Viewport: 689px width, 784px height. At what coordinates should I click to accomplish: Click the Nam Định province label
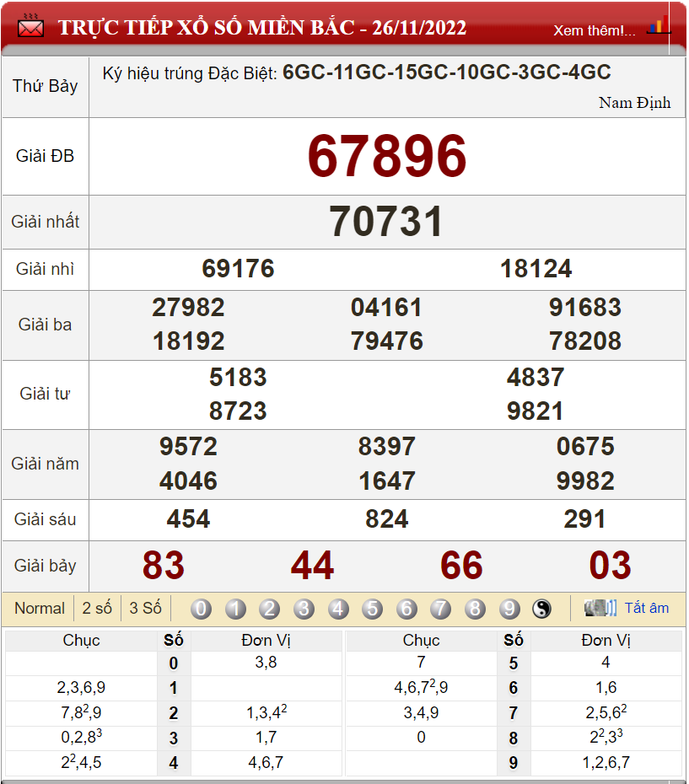click(x=634, y=103)
